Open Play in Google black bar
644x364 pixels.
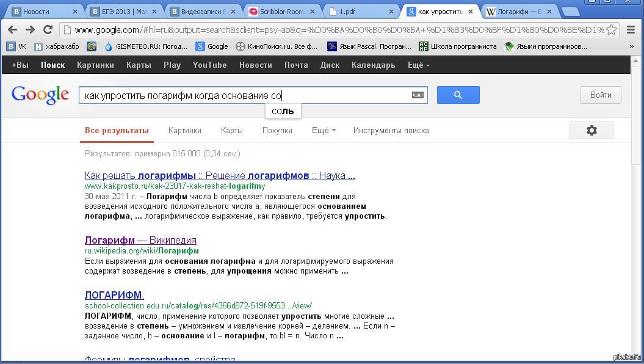coord(172,65)
